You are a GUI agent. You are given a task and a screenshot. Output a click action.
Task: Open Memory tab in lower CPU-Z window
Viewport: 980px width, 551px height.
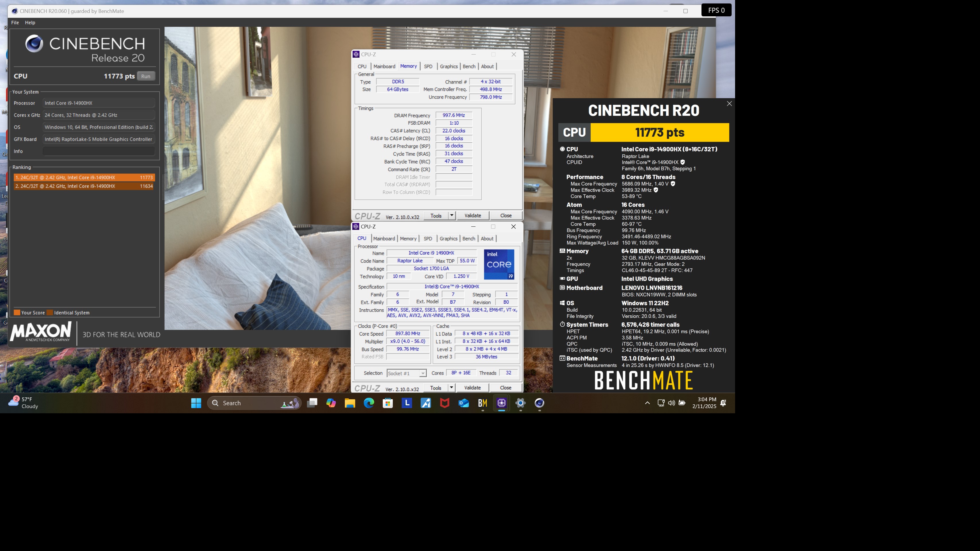[408, 239]
